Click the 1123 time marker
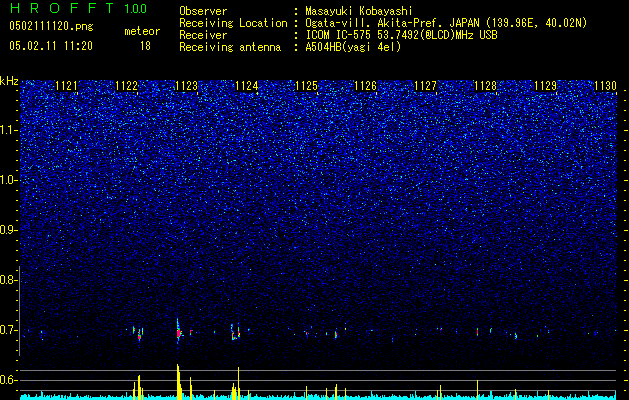 (187, 86)
